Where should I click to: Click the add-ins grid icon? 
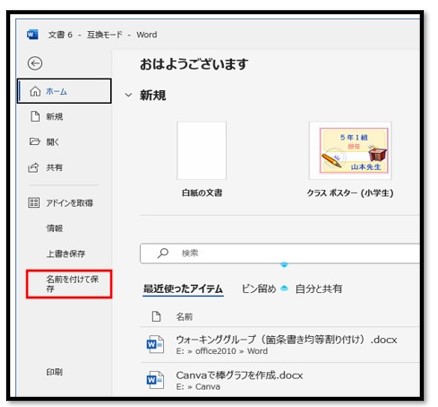[34, 202]
